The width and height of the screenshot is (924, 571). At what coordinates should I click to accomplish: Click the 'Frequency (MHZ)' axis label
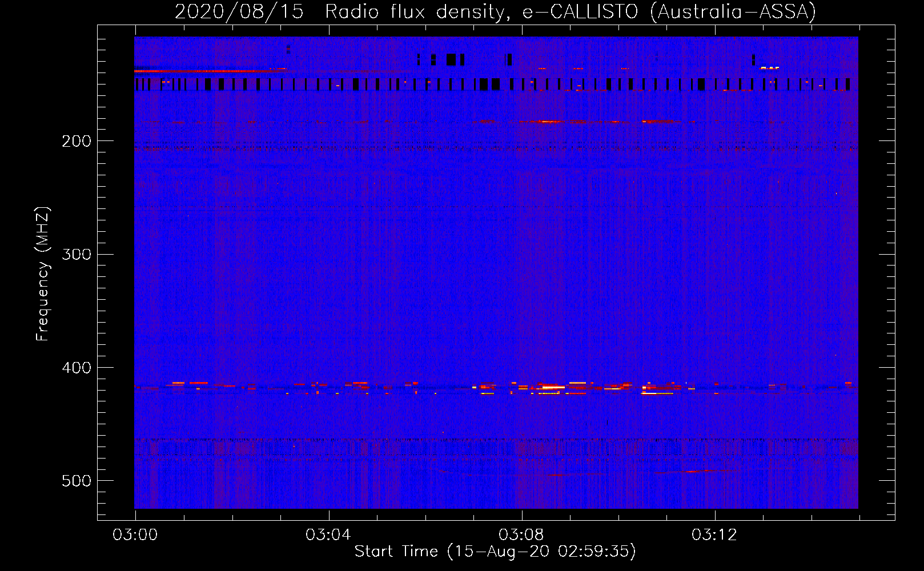point(43,274)
